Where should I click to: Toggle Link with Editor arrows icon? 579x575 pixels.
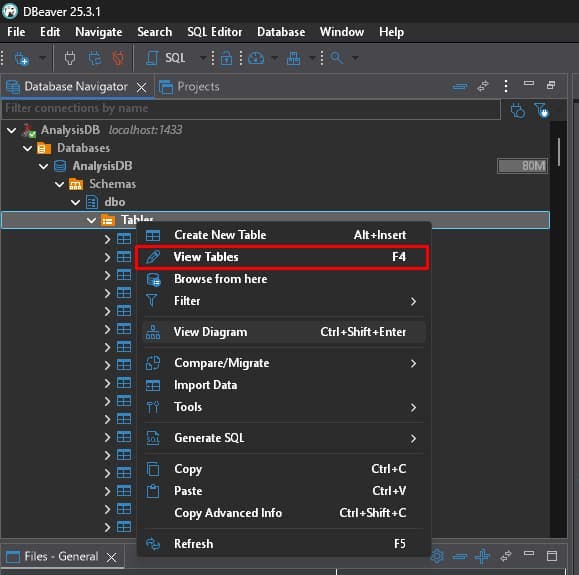(x=483, y=86)
